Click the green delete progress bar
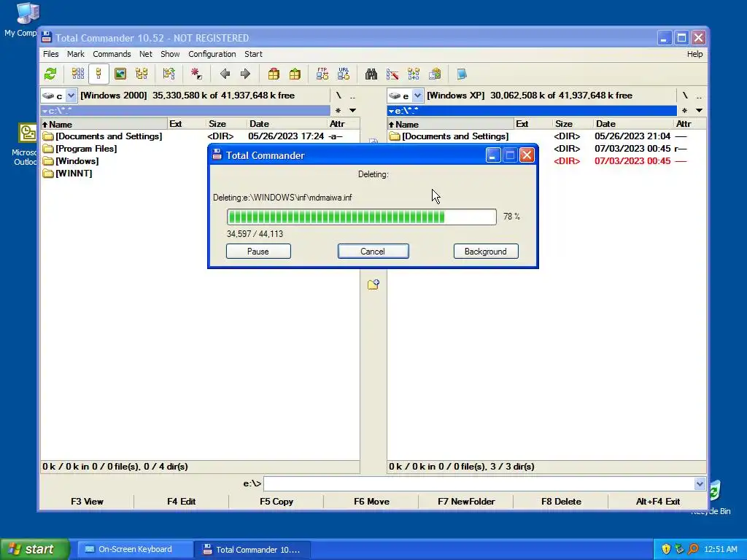This screenshot has width=747, height=560. click(x=362, y=217)
